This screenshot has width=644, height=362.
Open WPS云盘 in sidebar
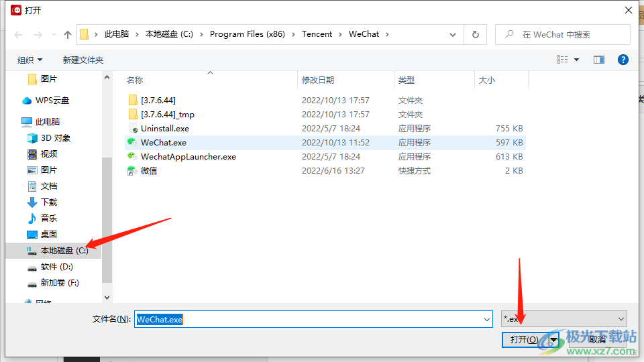[52, 100]
